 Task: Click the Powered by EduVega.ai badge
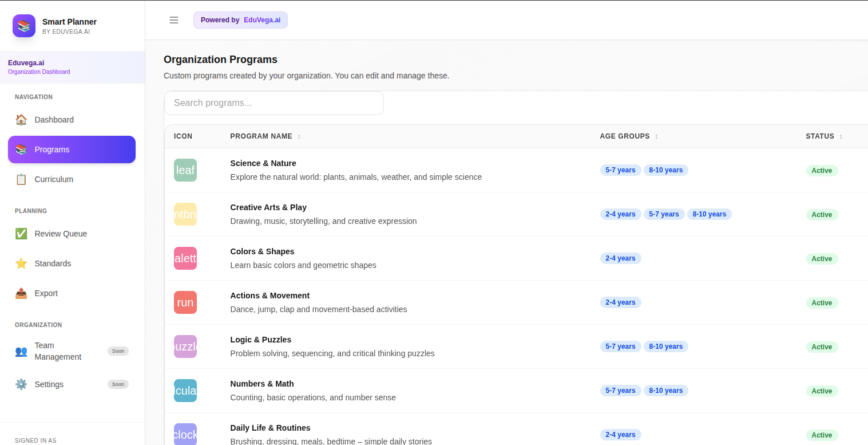click(240, 20)
